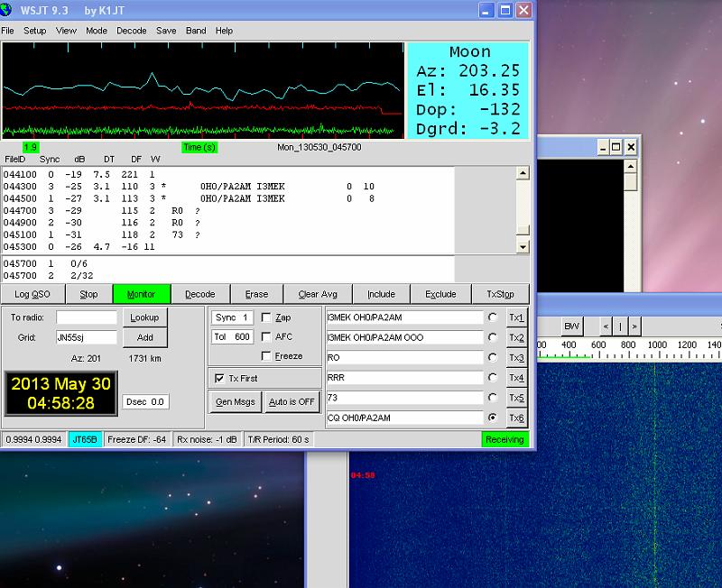
Task: Open the Save menu
Action: point(166,31)
